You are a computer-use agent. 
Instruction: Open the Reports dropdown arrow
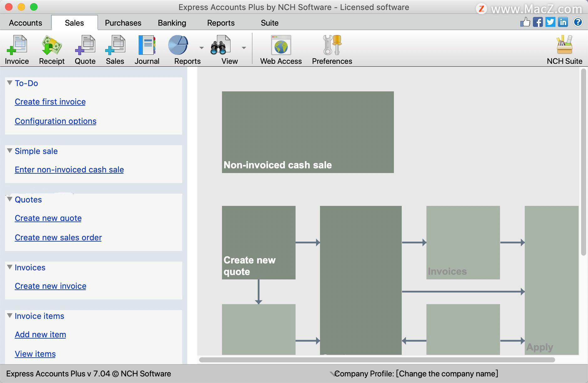[202, 48]
